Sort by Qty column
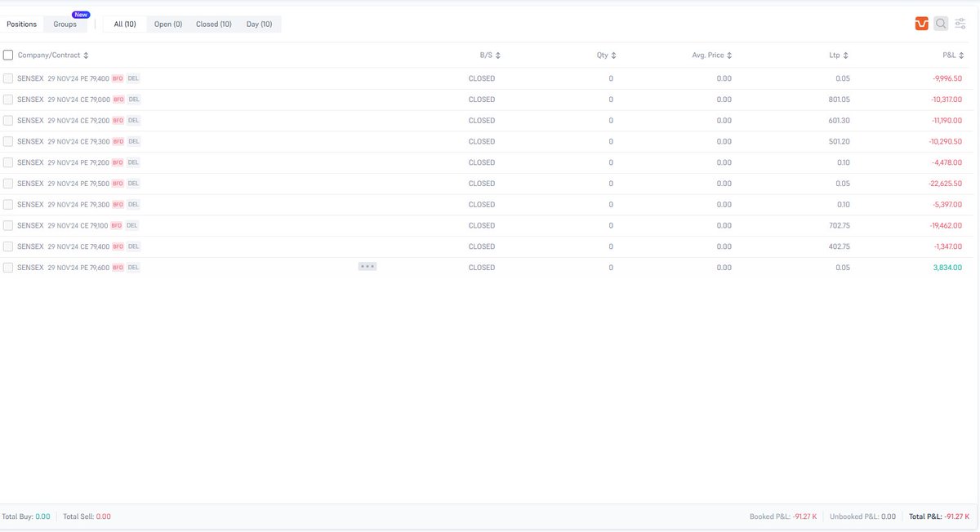980x532 pixels. coord(607,55)
